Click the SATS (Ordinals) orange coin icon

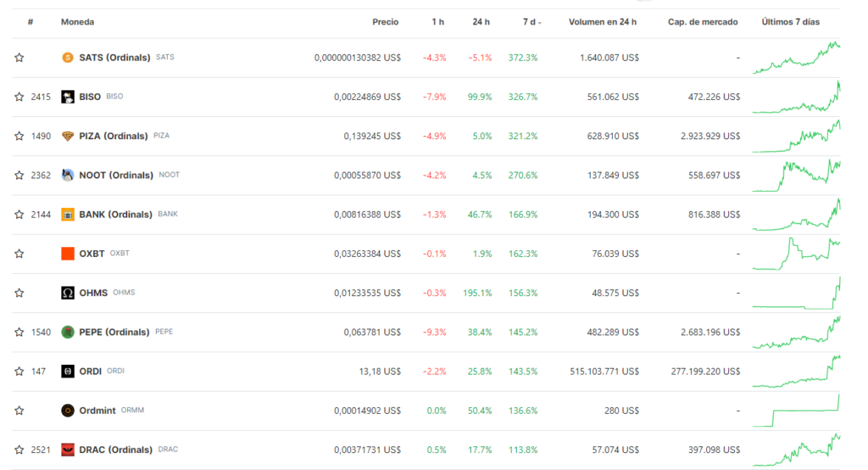pyautogui.click(x=68, y=58)
